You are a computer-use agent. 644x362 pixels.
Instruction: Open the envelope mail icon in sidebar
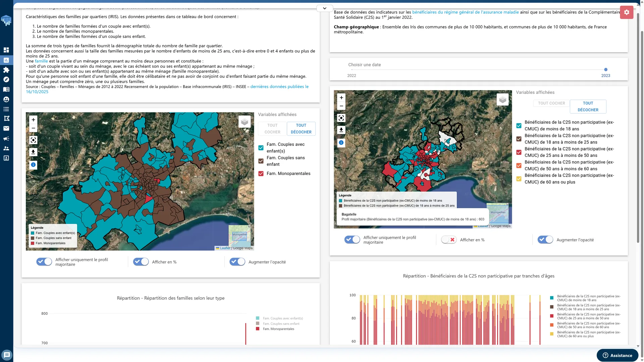click(6, 128)
